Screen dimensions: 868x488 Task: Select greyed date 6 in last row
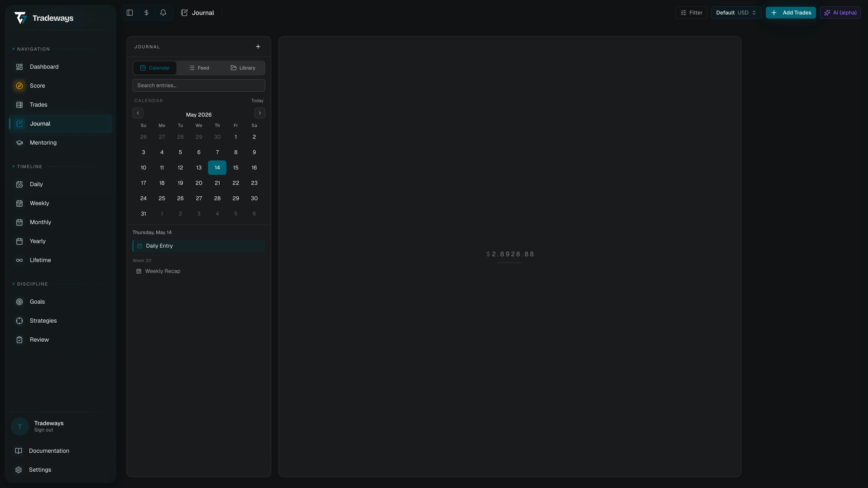[x=254, y=214]
